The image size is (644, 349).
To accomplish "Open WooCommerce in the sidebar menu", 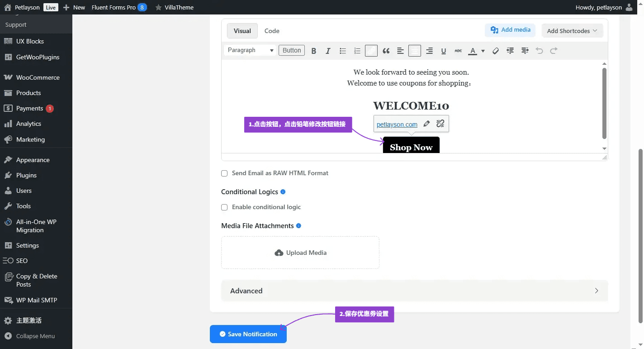I will pyautogui.click(x=38, y=77).
